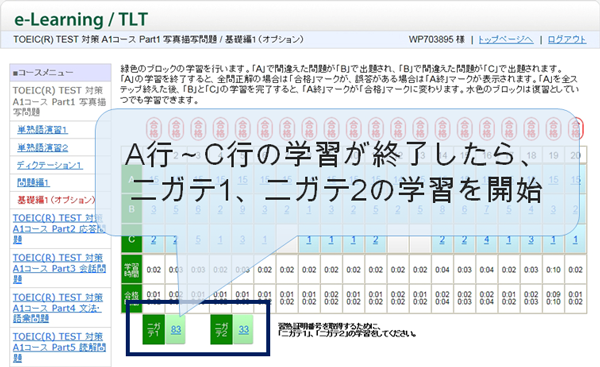Click the green ニガテ1 label box
The height and width of the screenshot is (367, 600).
point(153,329)
